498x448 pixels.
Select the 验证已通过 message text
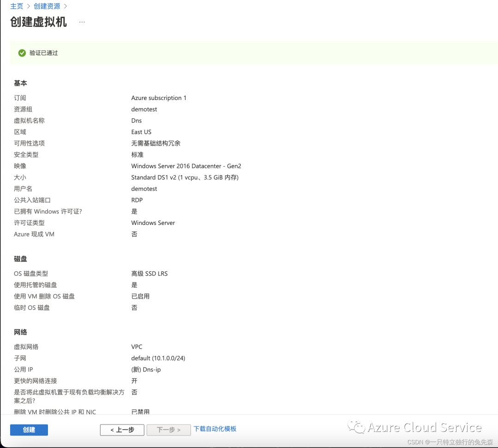point(44,53)
